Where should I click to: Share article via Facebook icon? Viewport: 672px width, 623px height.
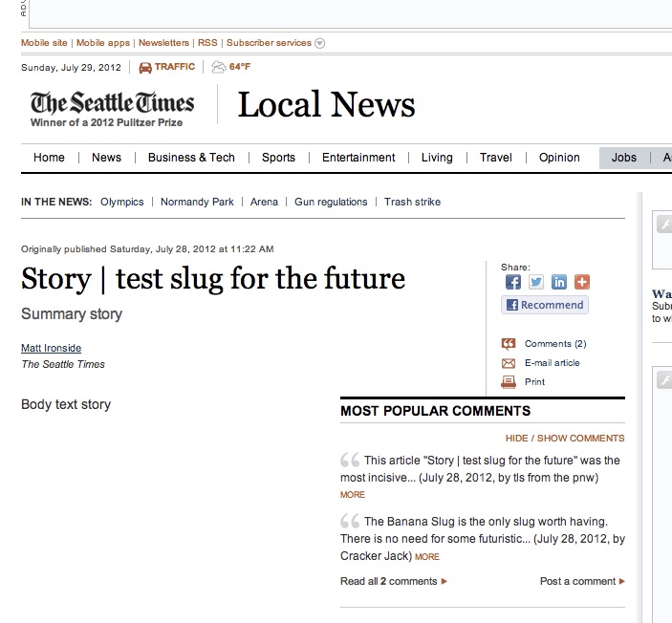click(513, 282)
